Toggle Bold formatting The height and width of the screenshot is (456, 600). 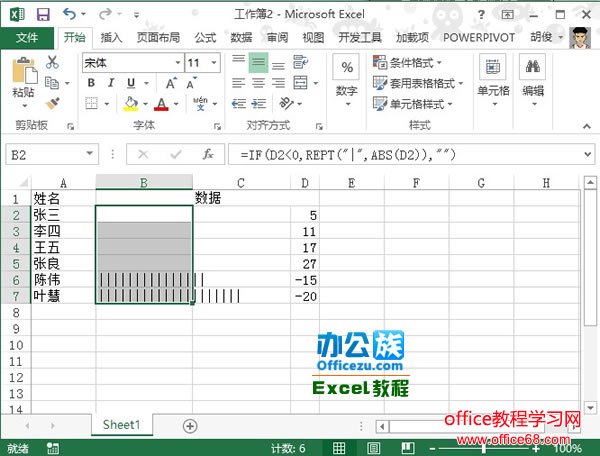tap(91, 83)
